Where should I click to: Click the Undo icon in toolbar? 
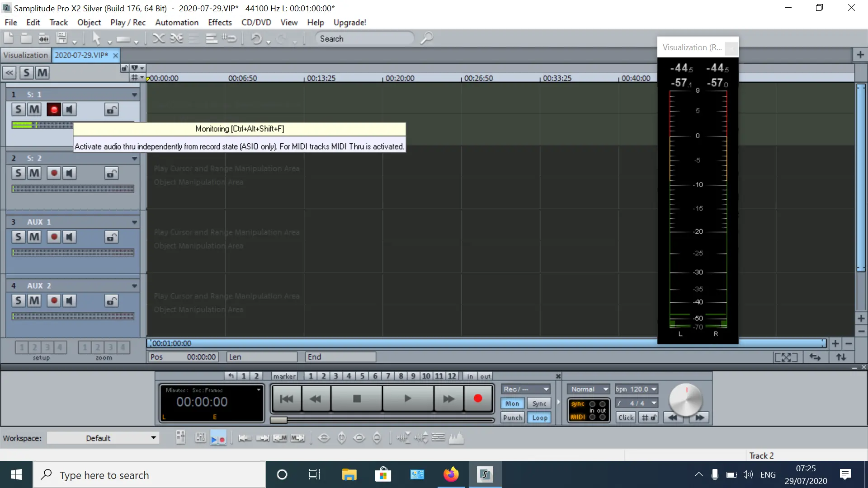point(256,39)
